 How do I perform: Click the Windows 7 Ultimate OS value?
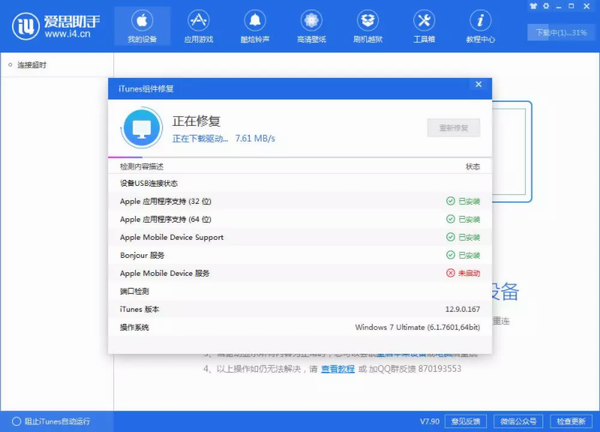pos(417,327)
